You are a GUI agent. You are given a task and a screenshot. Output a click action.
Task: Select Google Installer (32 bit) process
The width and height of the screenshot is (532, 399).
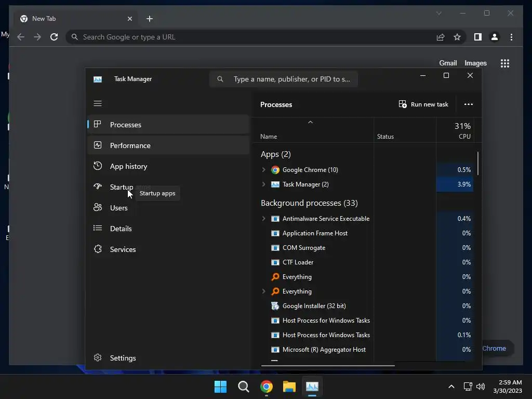tap(314, 305)
